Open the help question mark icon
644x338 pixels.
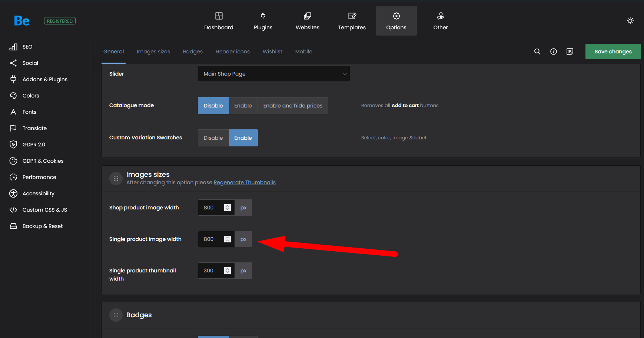pos(553,52)
